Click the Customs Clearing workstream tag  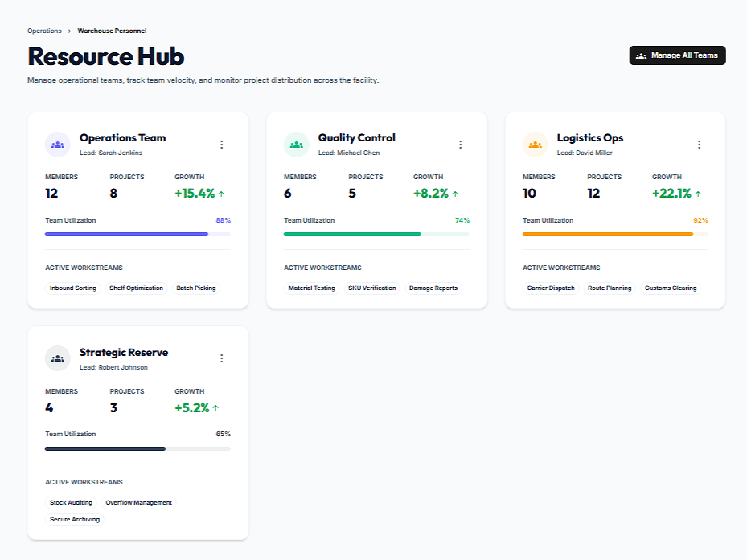(x=671, y=288)
